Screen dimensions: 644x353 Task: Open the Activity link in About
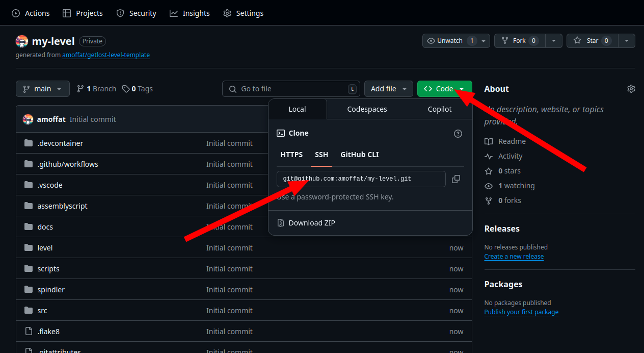[504, 156]
